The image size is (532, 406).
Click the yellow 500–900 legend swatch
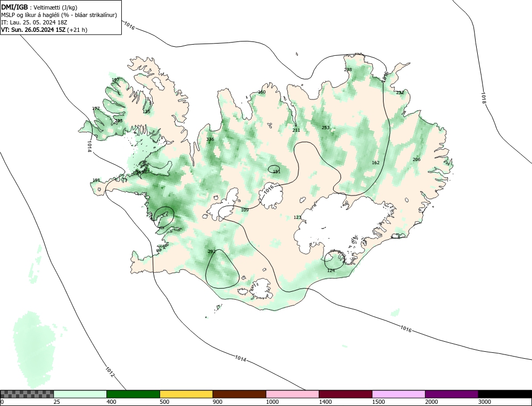tap(186, 394)
